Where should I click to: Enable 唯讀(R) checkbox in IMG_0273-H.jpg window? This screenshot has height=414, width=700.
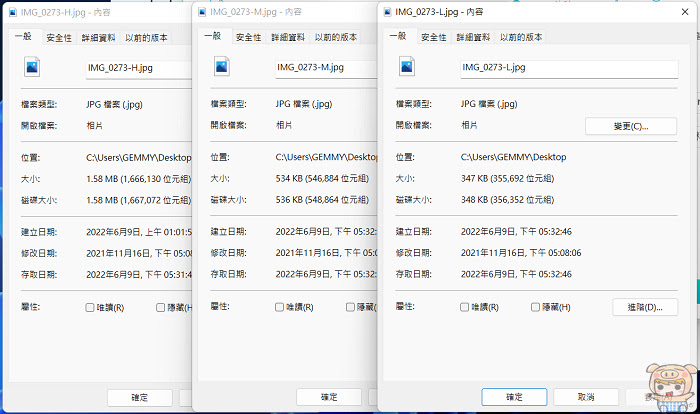pos(90,307)
